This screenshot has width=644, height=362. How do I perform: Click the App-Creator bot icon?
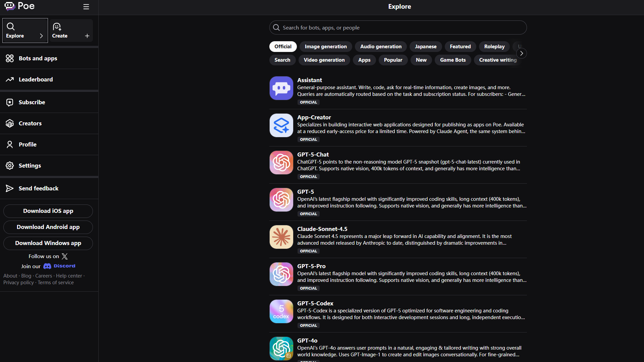click(281, 125)
